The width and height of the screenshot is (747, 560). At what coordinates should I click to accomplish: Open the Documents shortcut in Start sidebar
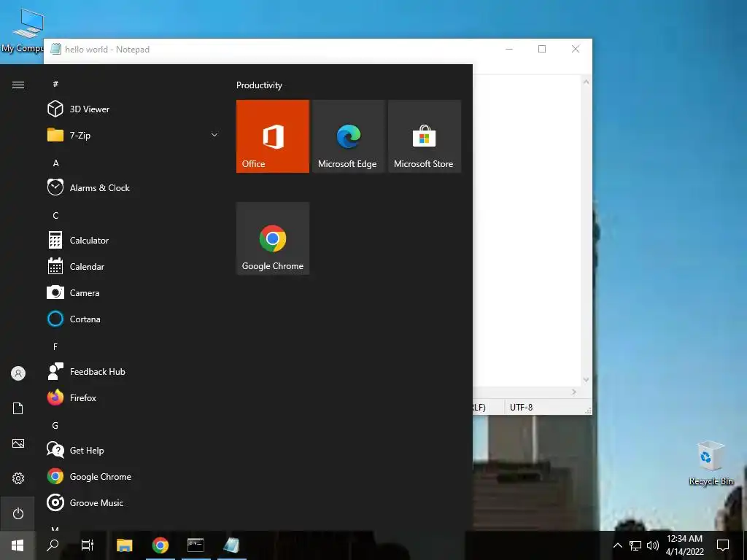(x=18, y=408)
